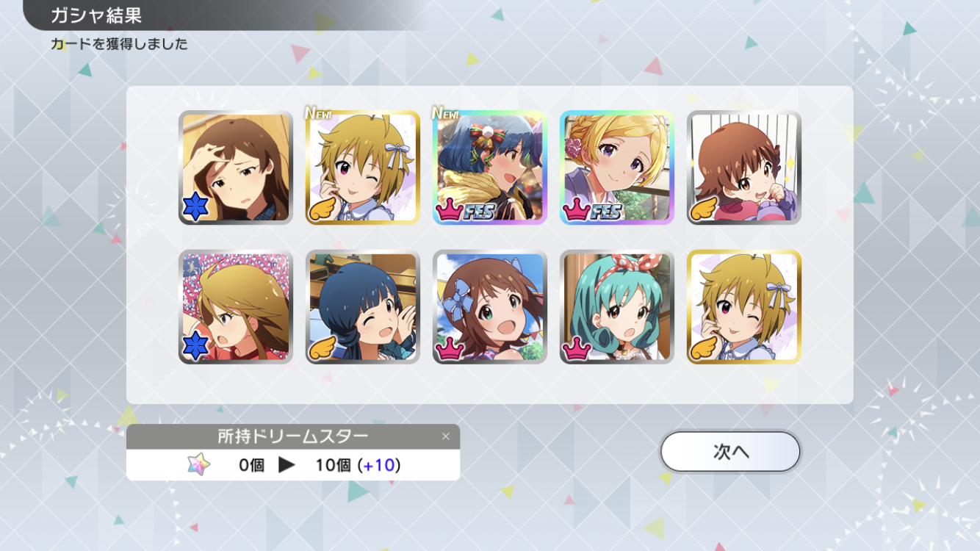Tap the 次へ button
The height and width of the screenshot is (551, 980).
click(729, 451)
